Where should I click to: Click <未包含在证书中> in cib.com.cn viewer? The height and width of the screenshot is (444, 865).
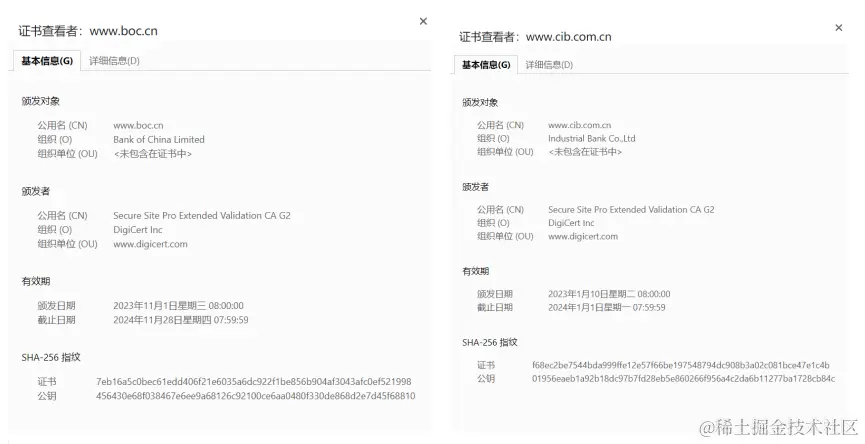pos(585,152)
